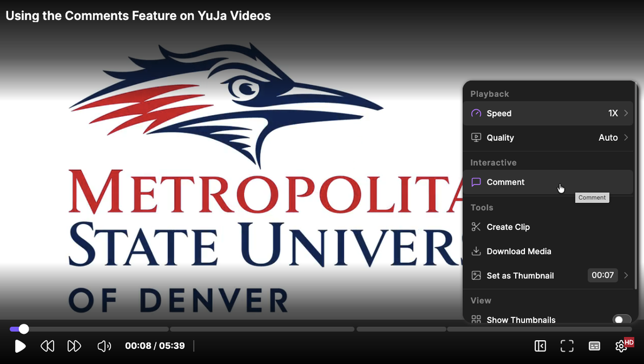
Task: Open the Speed submenu
Action: (x=550, y=113)
